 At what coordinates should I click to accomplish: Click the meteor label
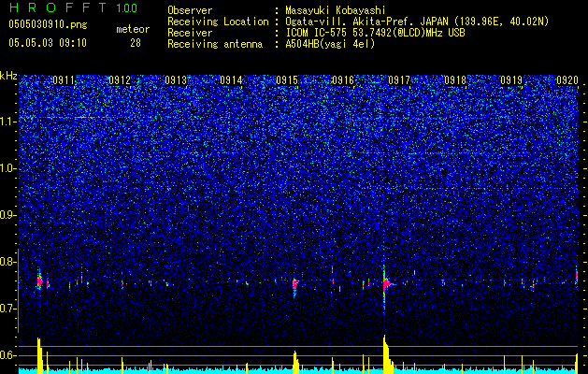133,29
